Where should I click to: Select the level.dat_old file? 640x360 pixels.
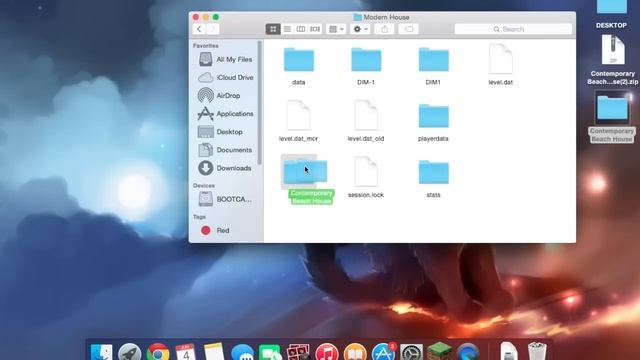pos(366,116)
